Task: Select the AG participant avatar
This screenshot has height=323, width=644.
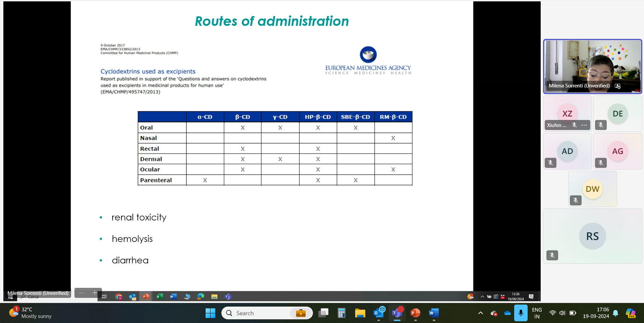Action: pyautogui.click(x=618, y=151)
